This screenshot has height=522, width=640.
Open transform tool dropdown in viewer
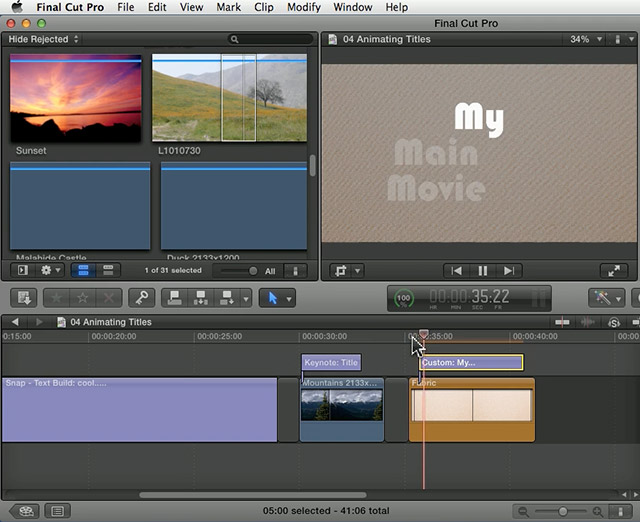[358, 271]
